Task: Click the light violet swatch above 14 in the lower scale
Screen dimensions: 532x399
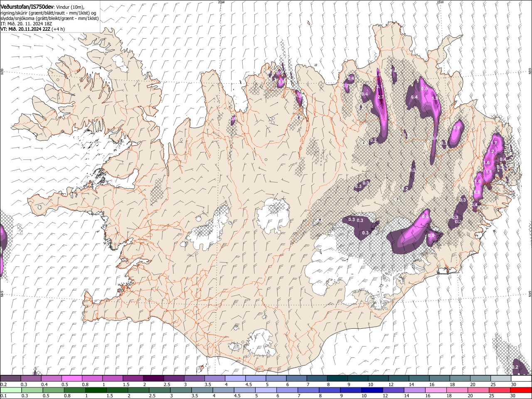Action: coord(414,390)
